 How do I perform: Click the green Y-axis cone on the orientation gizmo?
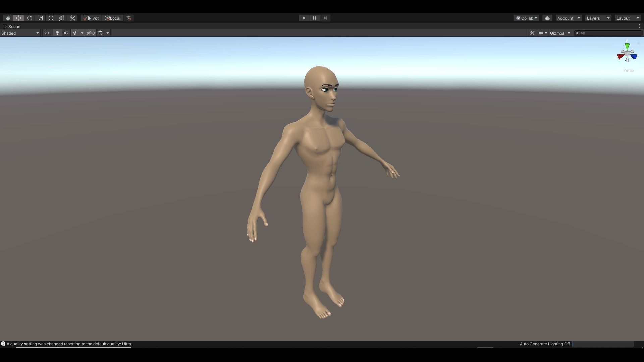point(627,46)
